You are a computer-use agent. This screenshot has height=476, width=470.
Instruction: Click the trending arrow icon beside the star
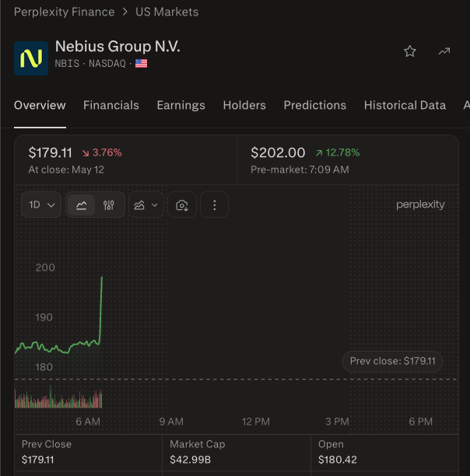click(444, 51)
